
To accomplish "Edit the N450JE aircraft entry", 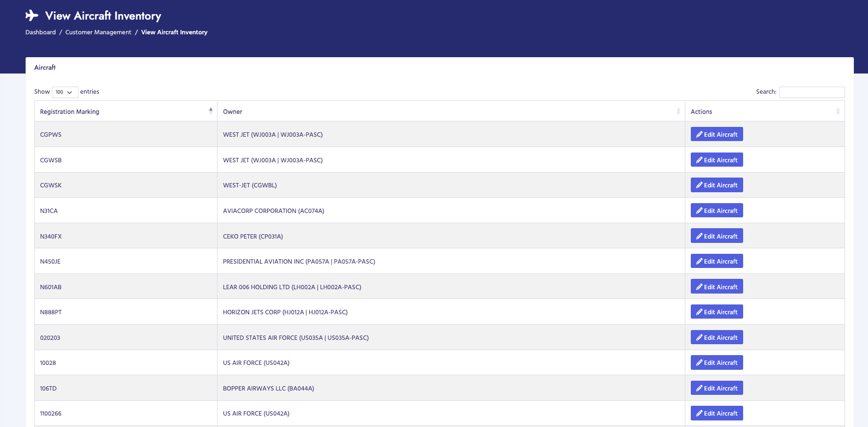I will [716, 261].
